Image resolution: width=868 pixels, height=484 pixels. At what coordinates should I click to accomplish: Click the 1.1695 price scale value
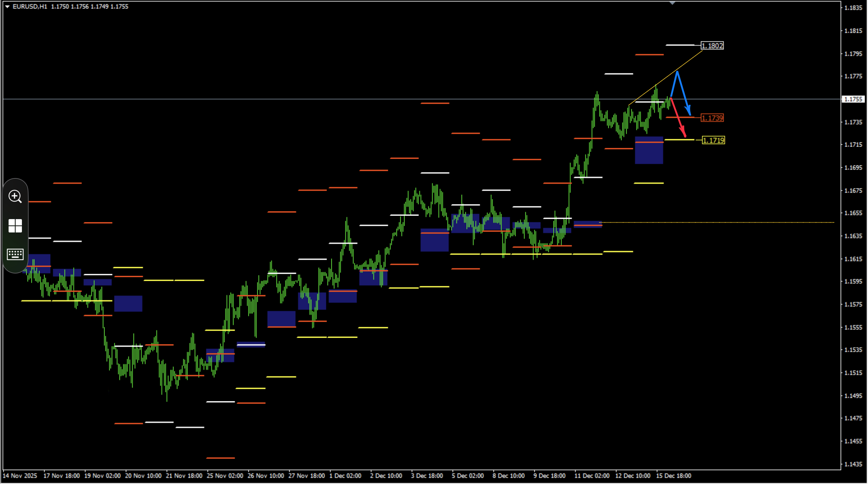[853, 168]
